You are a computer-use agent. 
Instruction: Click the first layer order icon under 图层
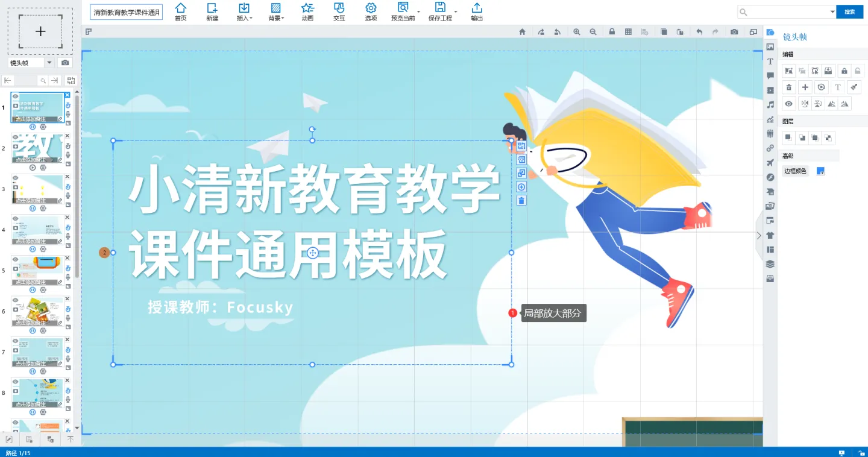(788, 137)
